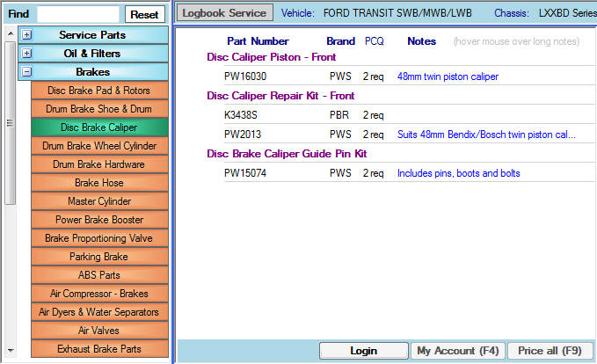This screenshot has height=364, width=597.
Task: Select the ABS Parts item
Action: point(98,275)
